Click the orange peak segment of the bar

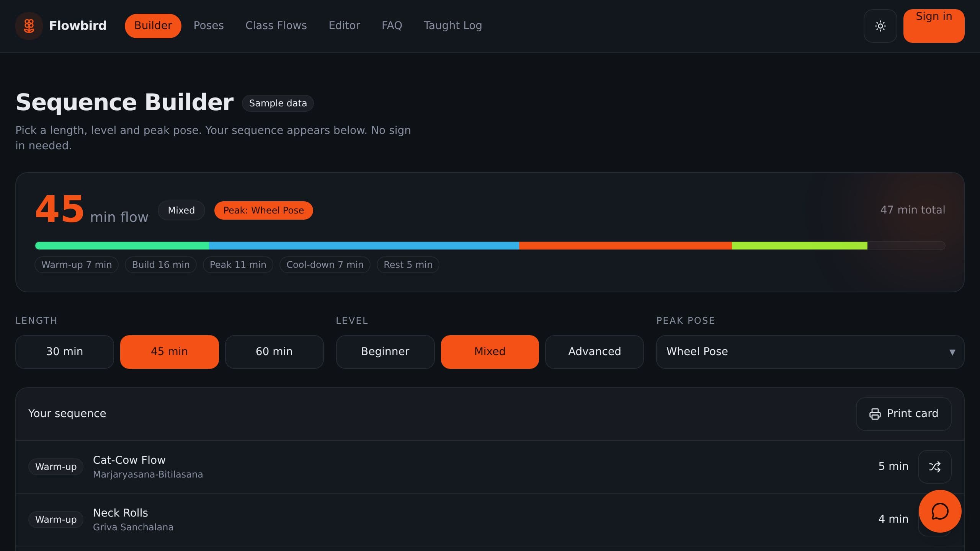tap(626, 246)
